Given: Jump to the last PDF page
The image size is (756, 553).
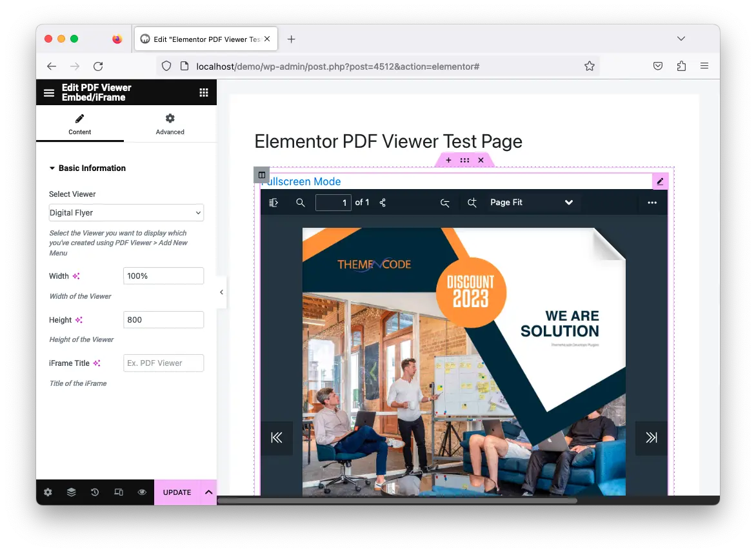Looking at the screenshot, I should click(x=652, y=437).
